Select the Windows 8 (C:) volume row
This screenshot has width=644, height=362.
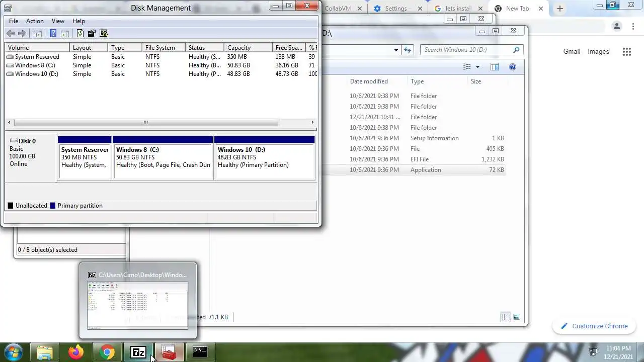point(161,65)
